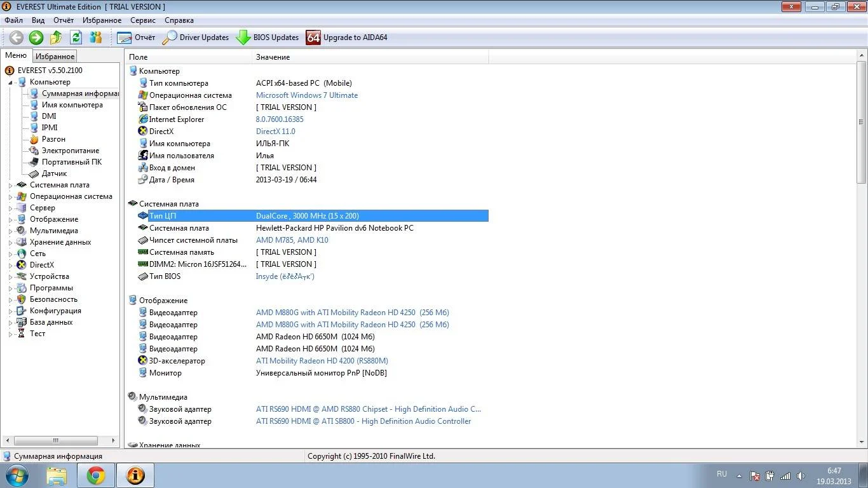
Task: Click the Безопасность shield icon
Action: (22, 299)
